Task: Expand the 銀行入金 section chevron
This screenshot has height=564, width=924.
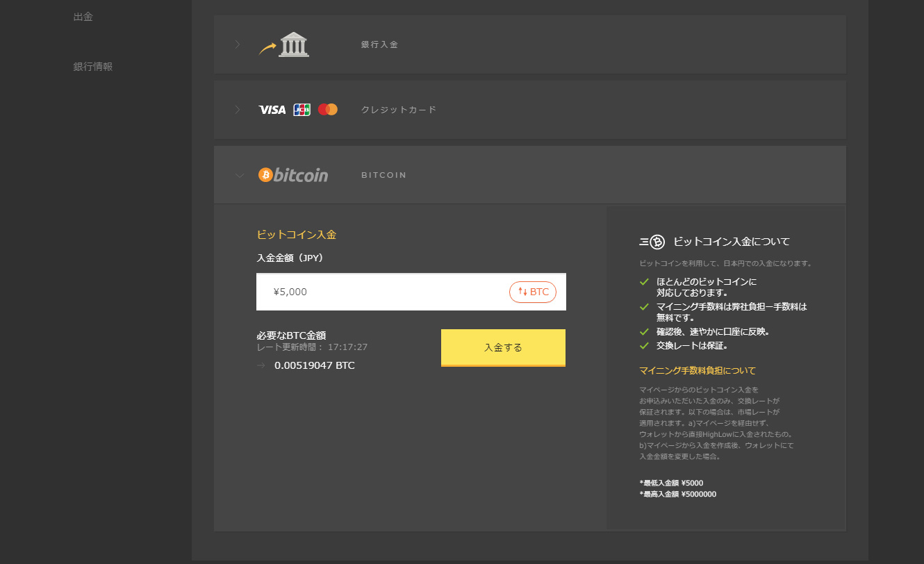Action: click(238, 44)
